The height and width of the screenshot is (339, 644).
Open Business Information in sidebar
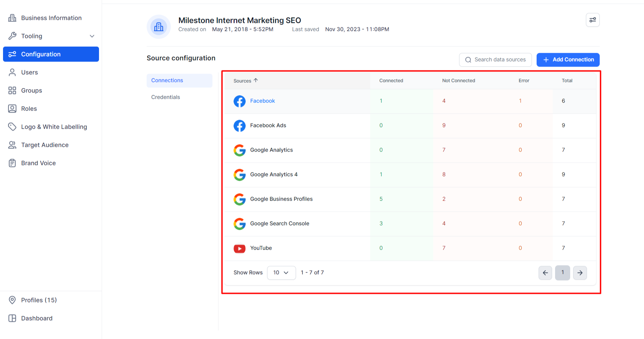point(51,18)
